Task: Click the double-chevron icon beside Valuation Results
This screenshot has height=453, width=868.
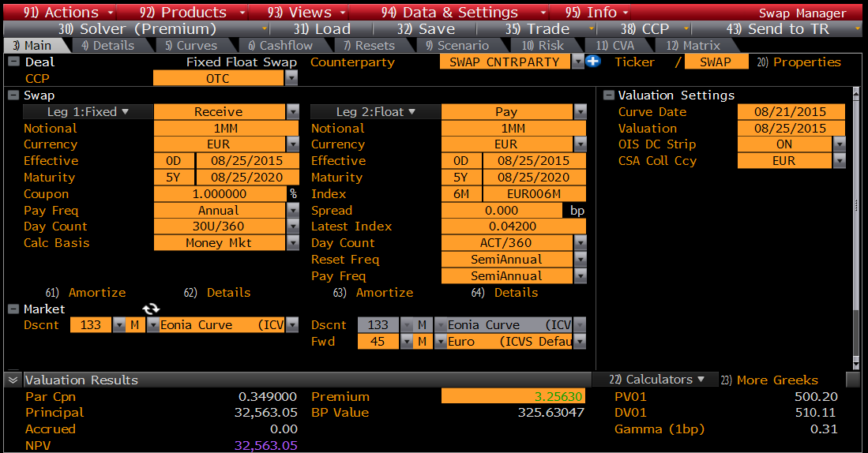Action: (x=13, y=380)
